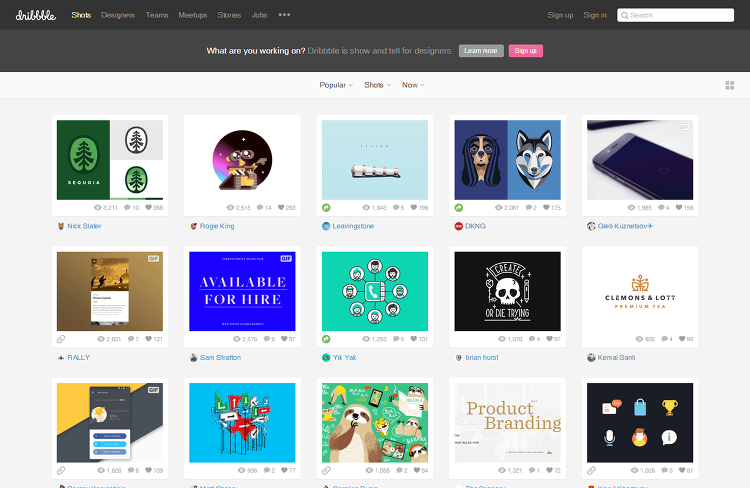
Task: Open the Jobs menu item
Action: [x=259, y=15]
